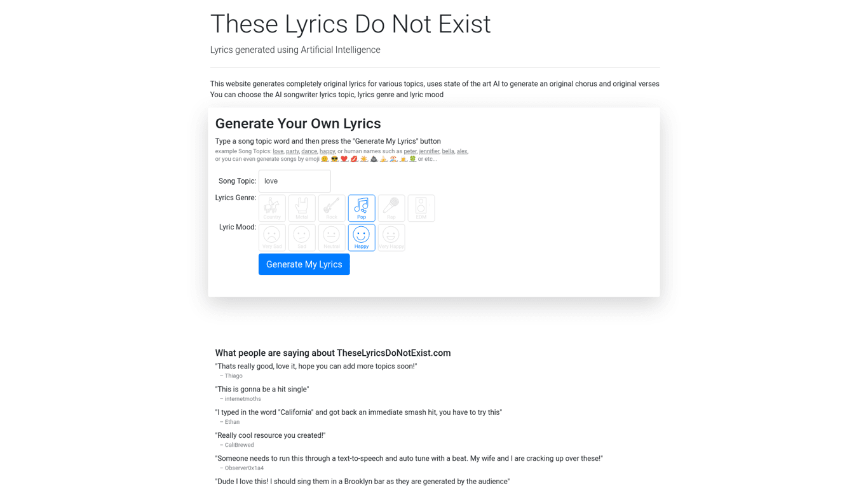
Task: Pick the EDM speaker genre icon
Action: [x=421, y=208]
